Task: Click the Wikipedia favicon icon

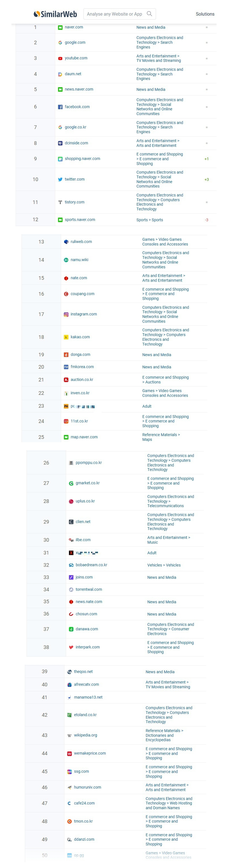Action: [69, 735]
